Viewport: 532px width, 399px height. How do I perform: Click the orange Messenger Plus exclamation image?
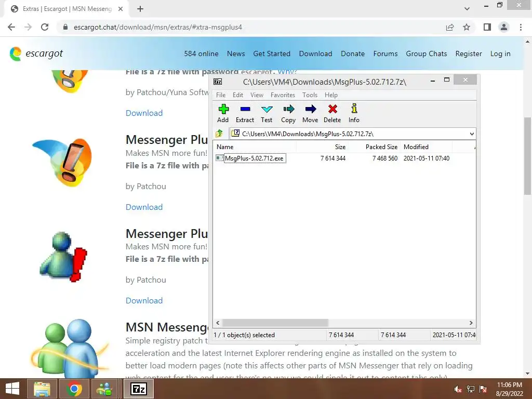(62, 162)
